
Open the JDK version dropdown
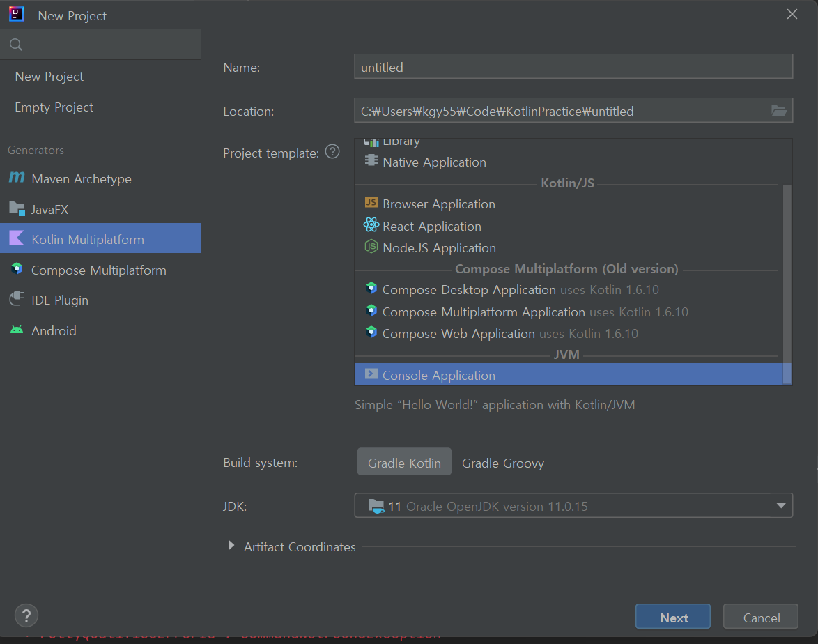pyautogui.click(x=573, y=506)
